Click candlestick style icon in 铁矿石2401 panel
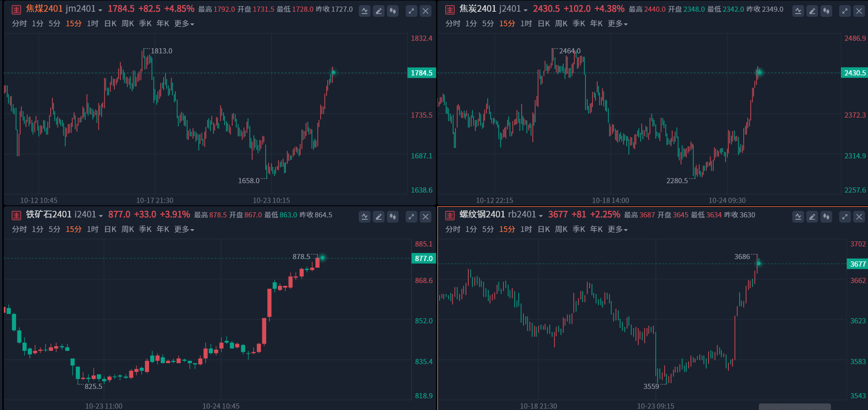The width and height of the screenshot is (868, 410). (393, 216)
